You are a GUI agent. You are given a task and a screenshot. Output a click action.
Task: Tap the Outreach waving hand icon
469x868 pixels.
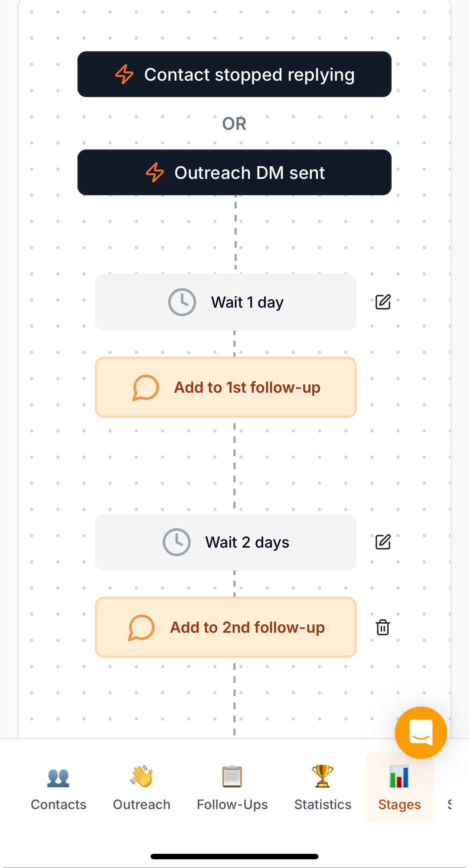[141, 776]
